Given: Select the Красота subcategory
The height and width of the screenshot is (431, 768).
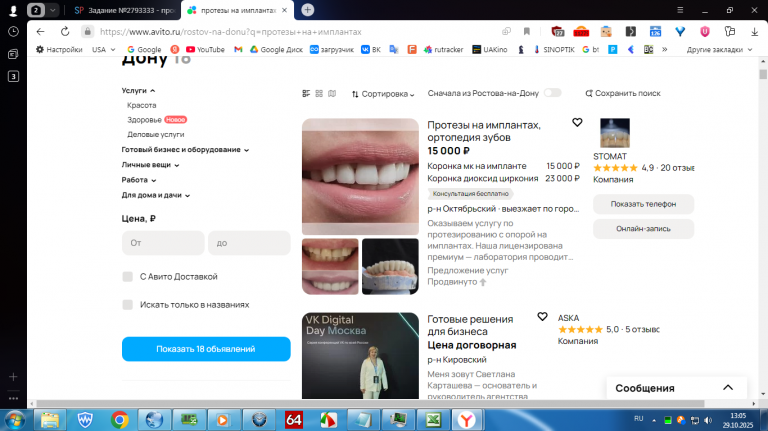Looking at the screenshot, I should tap(142, 105).
